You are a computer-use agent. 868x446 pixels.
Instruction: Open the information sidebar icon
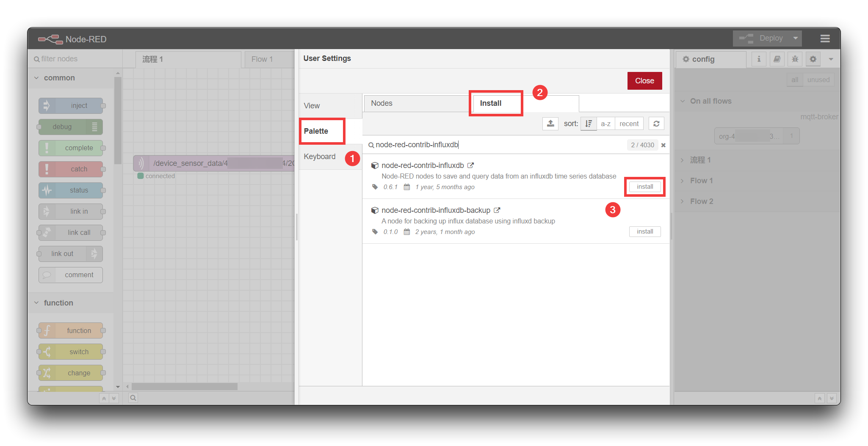click(x=759, y=59)
